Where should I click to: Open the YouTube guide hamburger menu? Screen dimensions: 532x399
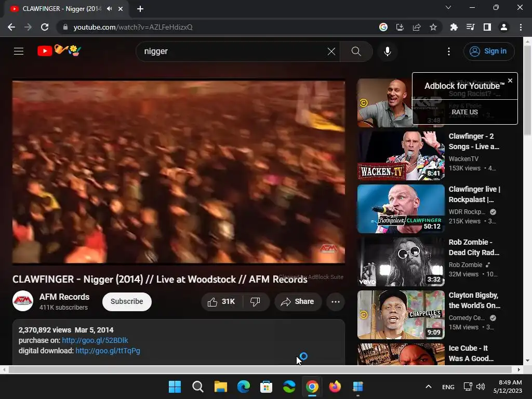point(19,51)
